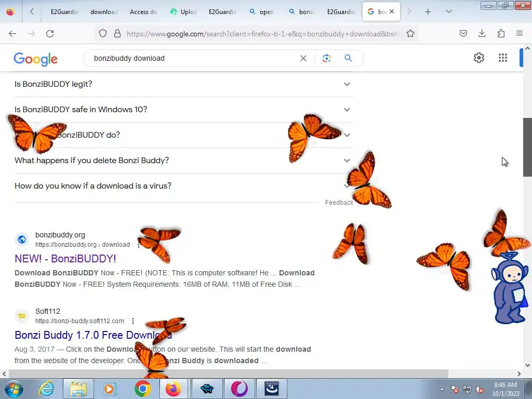Open Windows Media Player taskbar icon
This screenshot has width=532, height=399.
(x=109, y=389)
